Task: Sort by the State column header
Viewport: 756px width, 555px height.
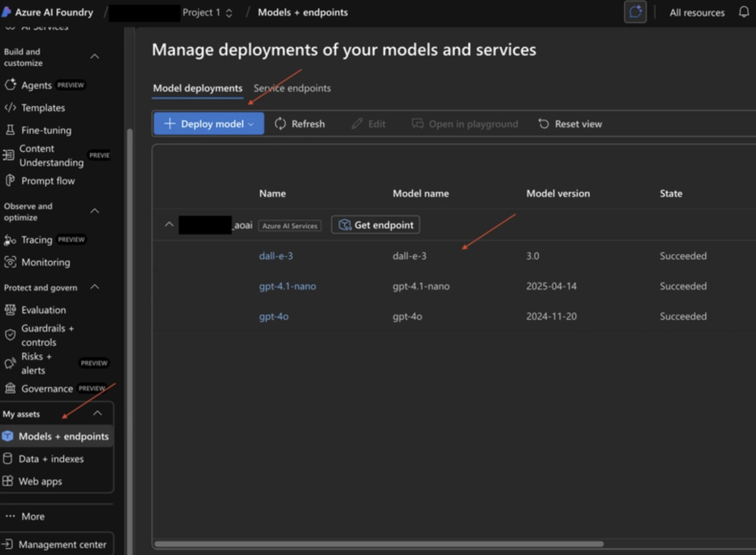Action: click(671, 193)
